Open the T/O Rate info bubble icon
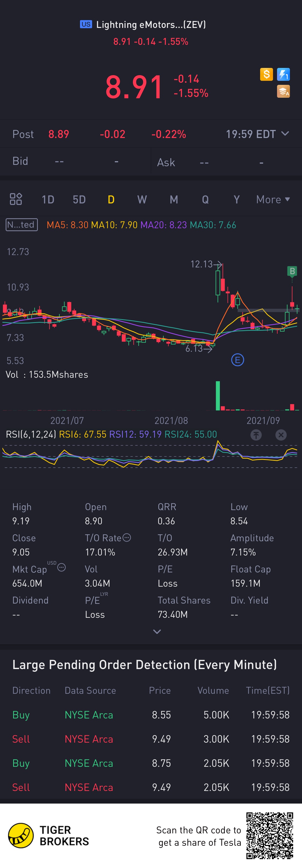This screenshot has width=302, height=868. pyautogui.click(x=127, y=537)
